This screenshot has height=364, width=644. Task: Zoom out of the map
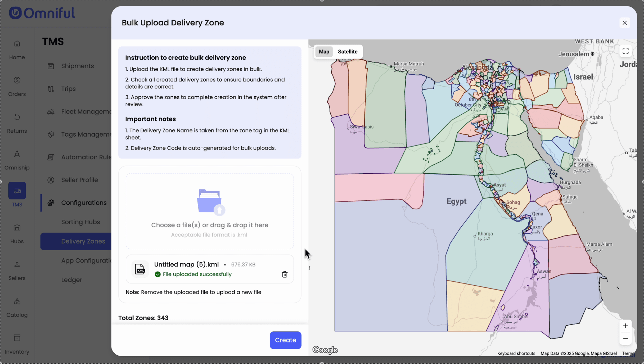(625, 339)
